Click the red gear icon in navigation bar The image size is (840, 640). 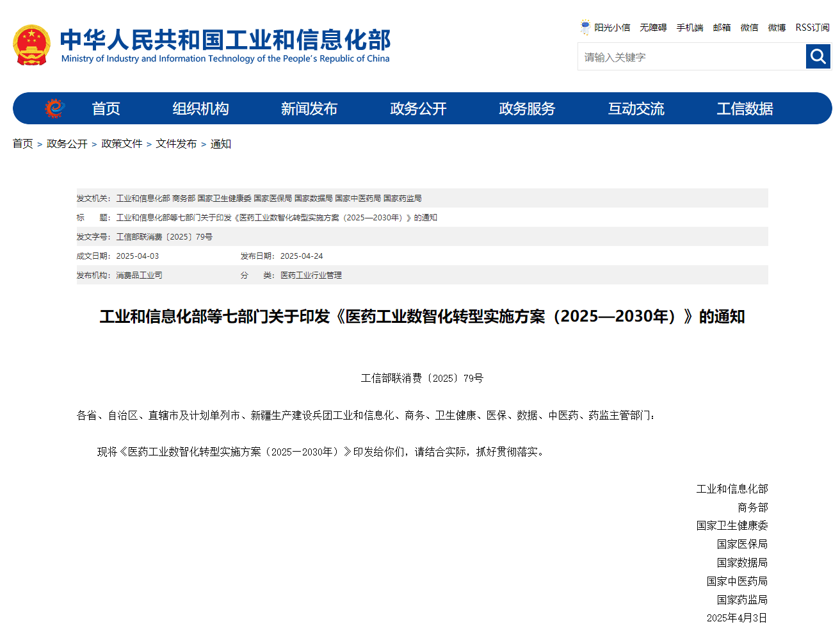pyautogui.click(x=54, y=108)
